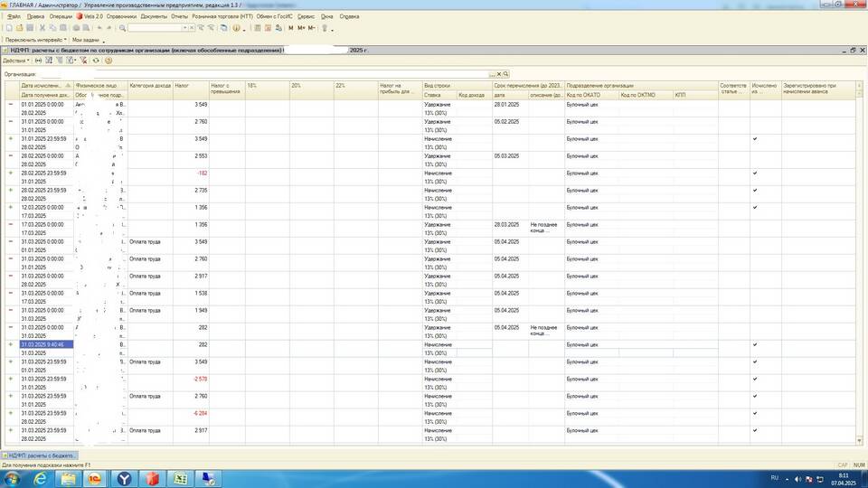The width and height of the screenshot is (868, 488).
Task: Click the magnifier search icon in main toolbar
Action: (122, 28)
